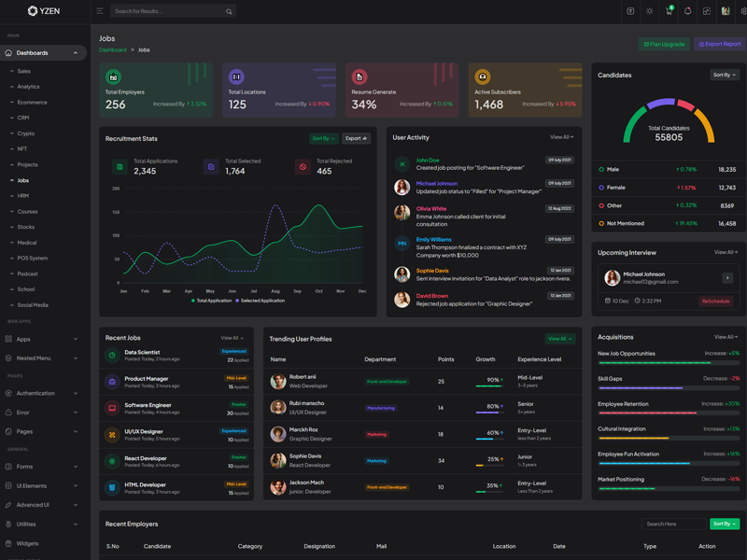Expand the Authentication sidebar menu

(x=42, y=393)
